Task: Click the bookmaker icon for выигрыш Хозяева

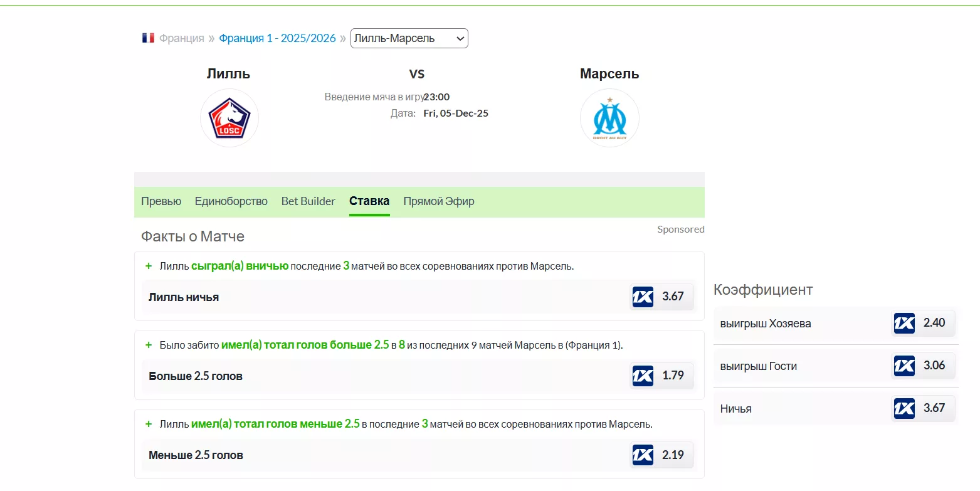Action: coord(904,324)
